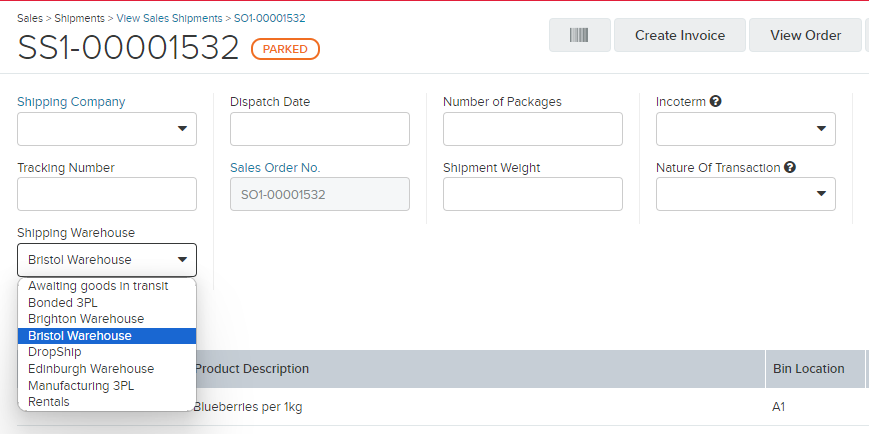Click the Tracking Number input field

(x=107, y=194)
